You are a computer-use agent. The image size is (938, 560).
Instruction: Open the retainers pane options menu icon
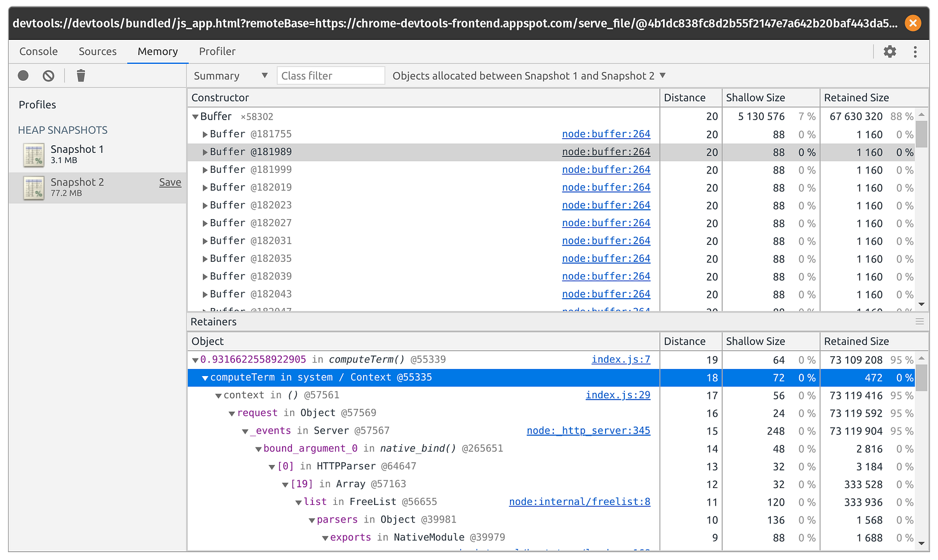tap(920, 322)
